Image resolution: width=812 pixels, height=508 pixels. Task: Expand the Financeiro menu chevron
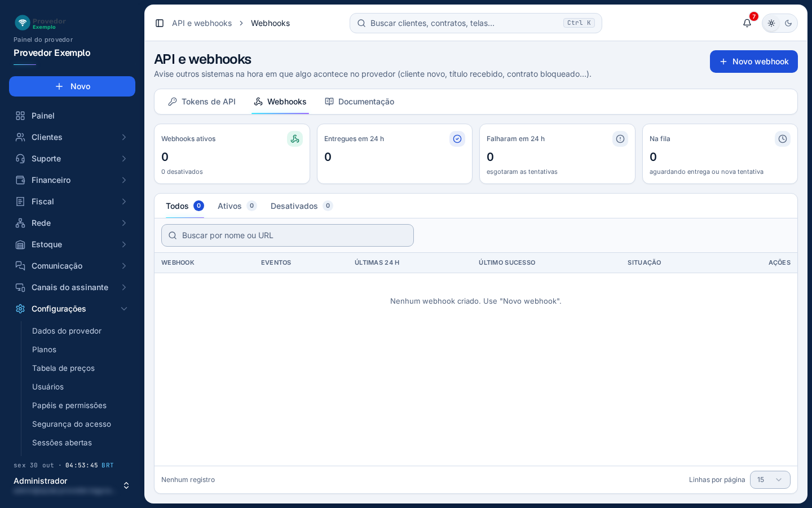point(124,180)
